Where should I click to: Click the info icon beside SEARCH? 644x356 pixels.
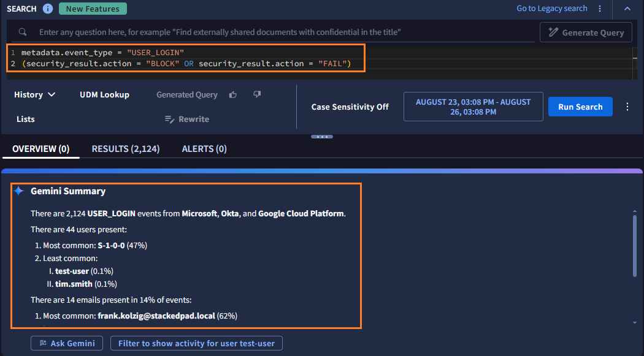[x=48, y=9]
